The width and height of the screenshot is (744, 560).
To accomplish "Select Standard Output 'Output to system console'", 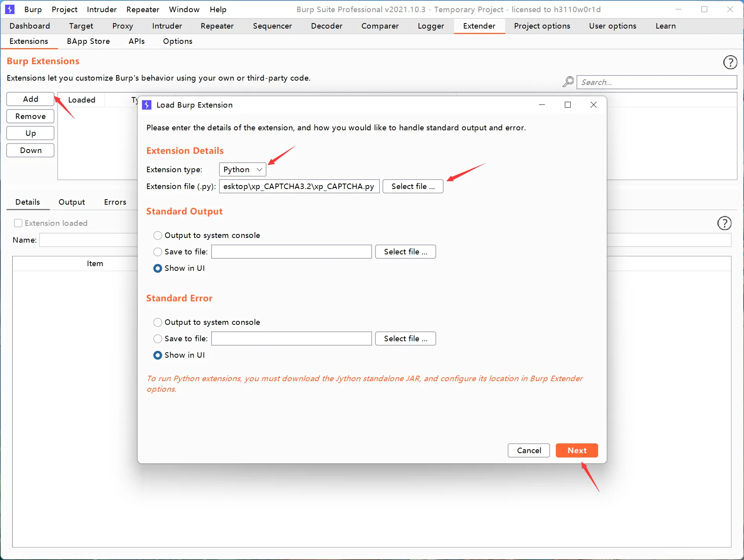I will point(158,235).
